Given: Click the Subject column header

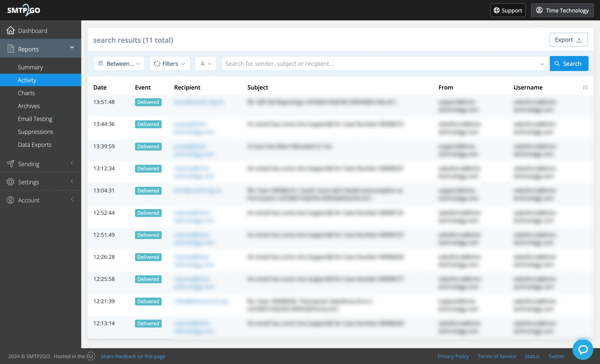Looking at the screenshot, I should (258, 87).
